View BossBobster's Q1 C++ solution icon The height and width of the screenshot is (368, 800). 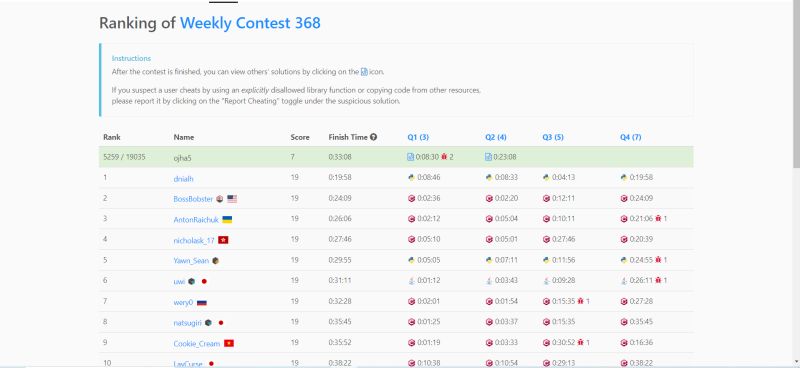(x=411, y=199)
